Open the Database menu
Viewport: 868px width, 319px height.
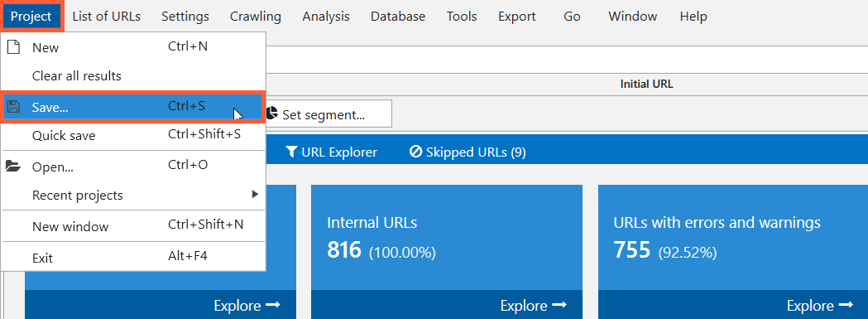coord(398,17)
